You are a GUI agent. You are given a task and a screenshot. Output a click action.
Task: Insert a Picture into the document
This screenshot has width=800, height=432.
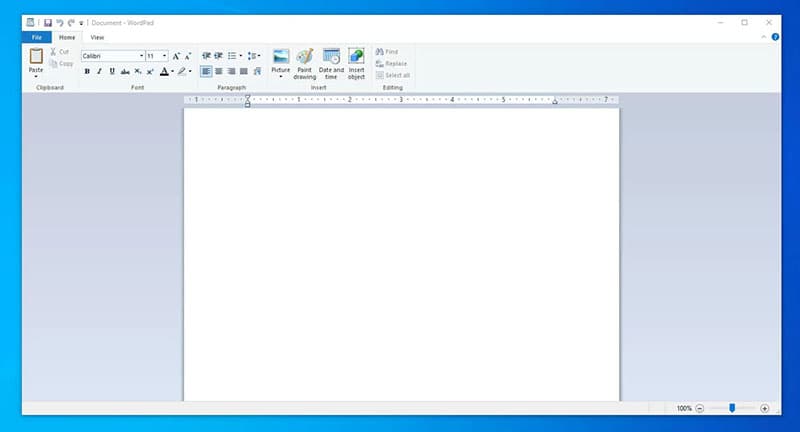tap(281, 58)
